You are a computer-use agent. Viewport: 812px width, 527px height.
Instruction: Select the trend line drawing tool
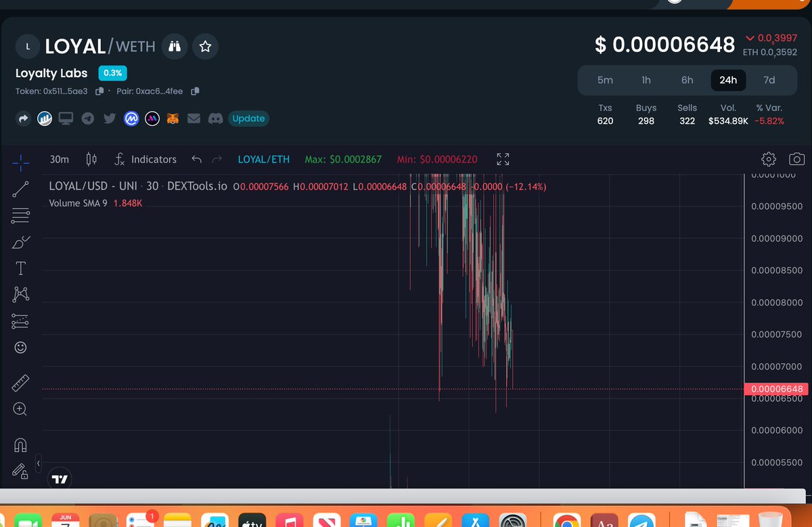click(x=20, y=189)
